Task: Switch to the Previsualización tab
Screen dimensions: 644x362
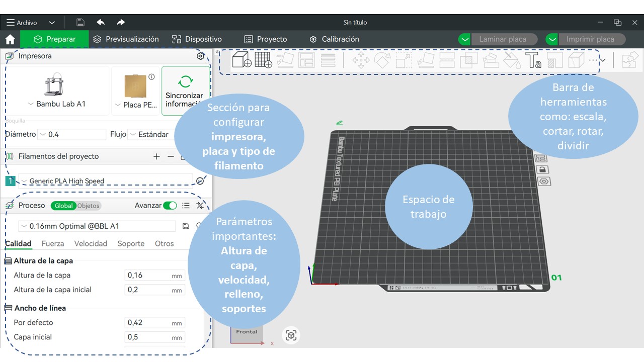Action: tap(126, 39)
